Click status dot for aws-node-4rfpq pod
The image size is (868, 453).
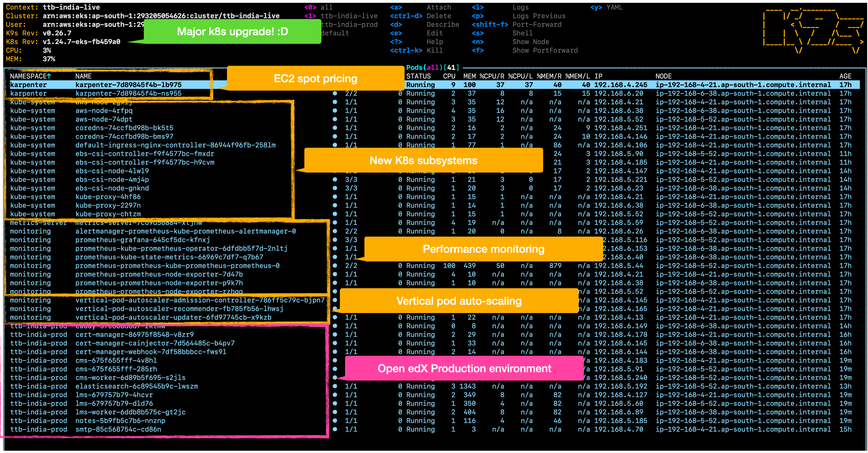pyautogui.click(x=335, y=111)
